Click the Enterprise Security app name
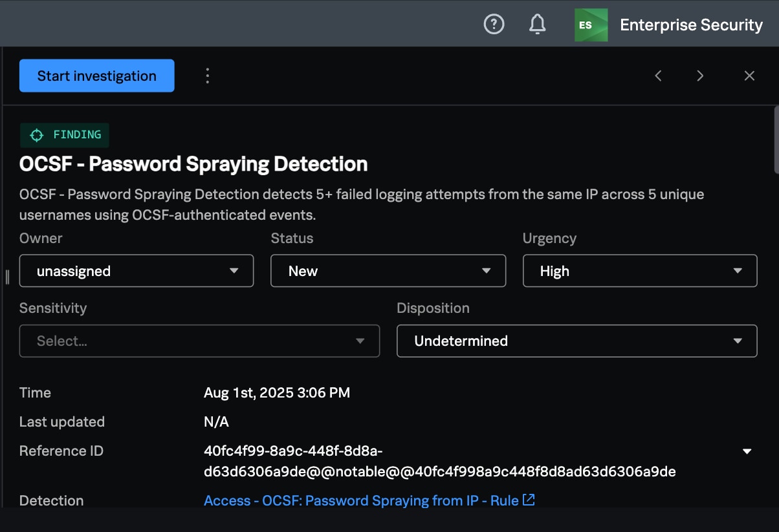 (x=691, y=25)
